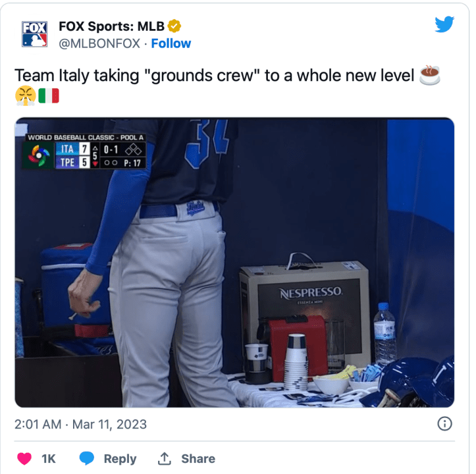Click the FOX Sports MLB profile avatar

point(34,34)
